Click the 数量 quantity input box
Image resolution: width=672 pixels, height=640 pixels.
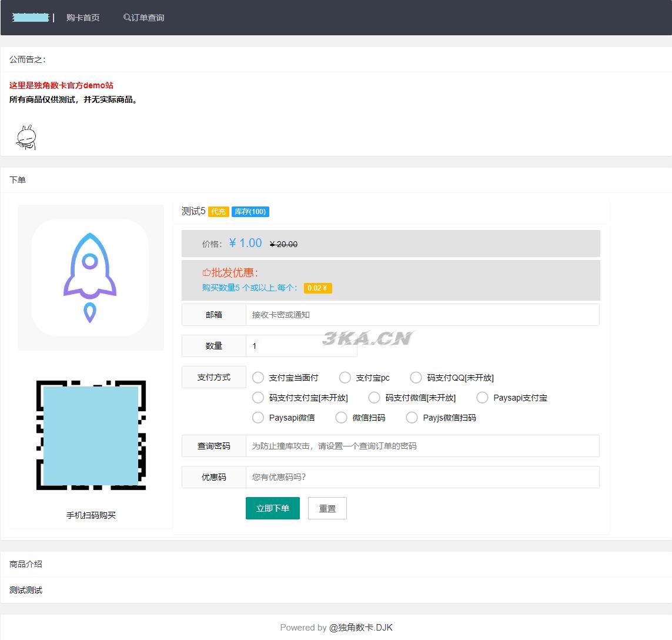point(301,346)
